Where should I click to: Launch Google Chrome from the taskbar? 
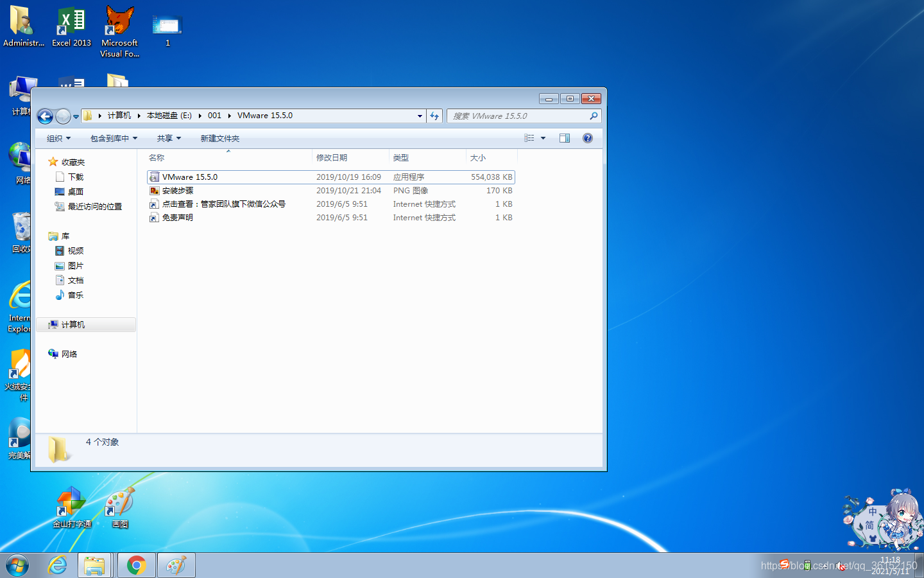pos(136,566)
